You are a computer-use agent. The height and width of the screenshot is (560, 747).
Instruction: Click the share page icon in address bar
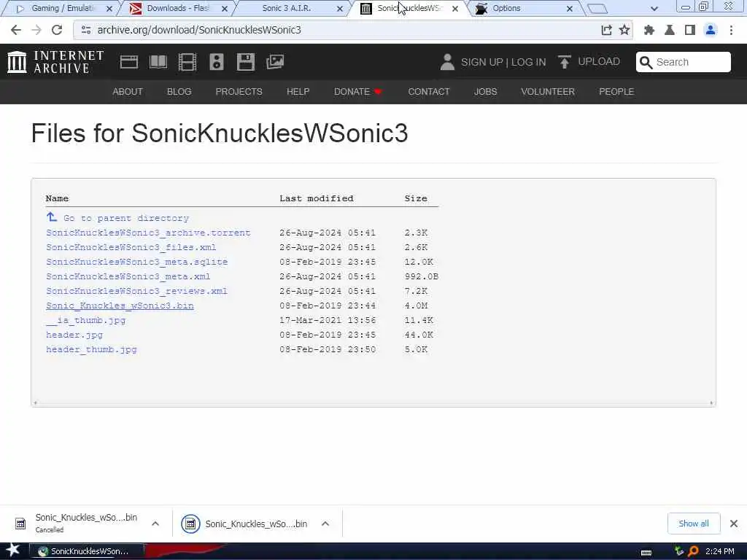click(606, 30)
